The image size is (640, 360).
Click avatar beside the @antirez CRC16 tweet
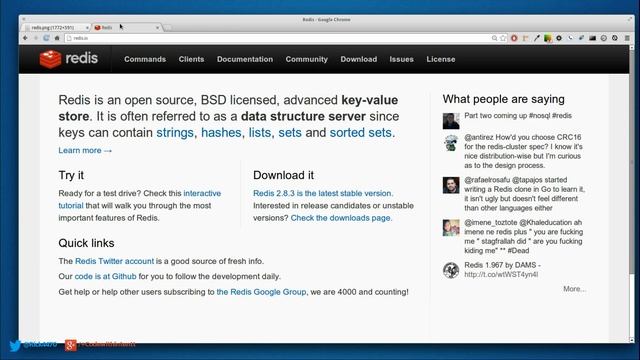(451, 142)
